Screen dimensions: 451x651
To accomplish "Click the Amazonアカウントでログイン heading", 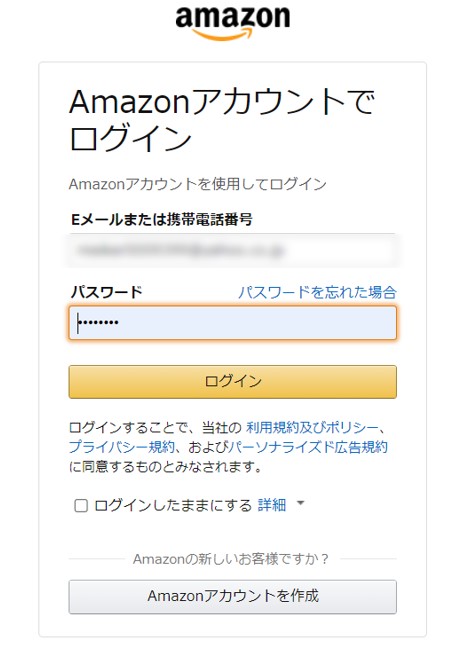I will tap(222, 120).
